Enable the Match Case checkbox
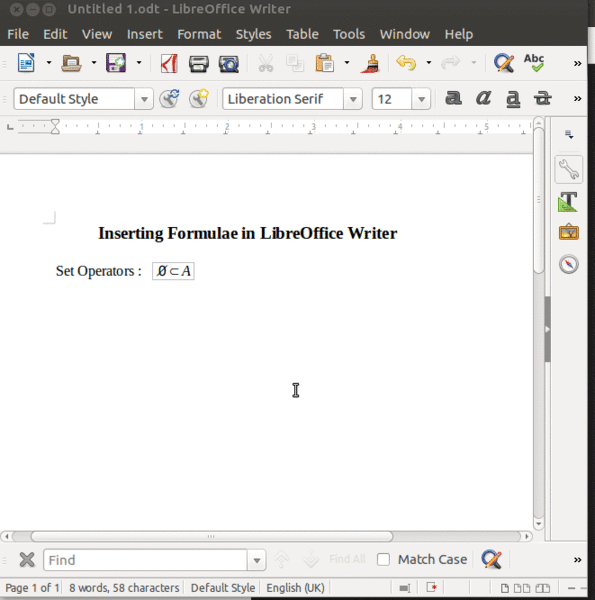Image resolution: width=595 pixels, height=600 pixels. pyautogui.click(x=383, y=559)
